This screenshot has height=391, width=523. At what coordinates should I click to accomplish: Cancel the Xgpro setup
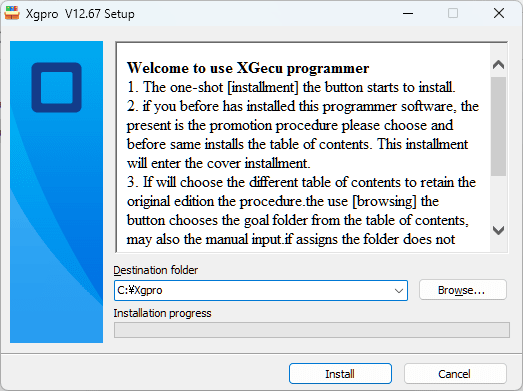455,374
